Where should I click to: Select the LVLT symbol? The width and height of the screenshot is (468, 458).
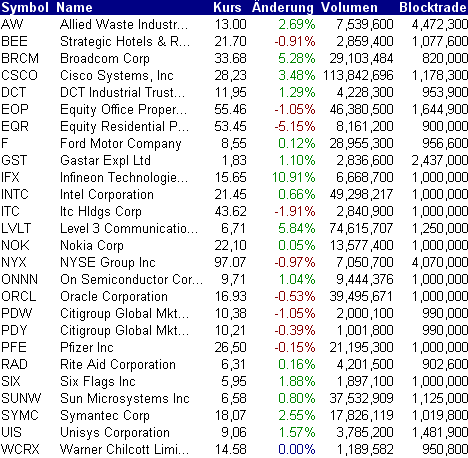(16, 228)
